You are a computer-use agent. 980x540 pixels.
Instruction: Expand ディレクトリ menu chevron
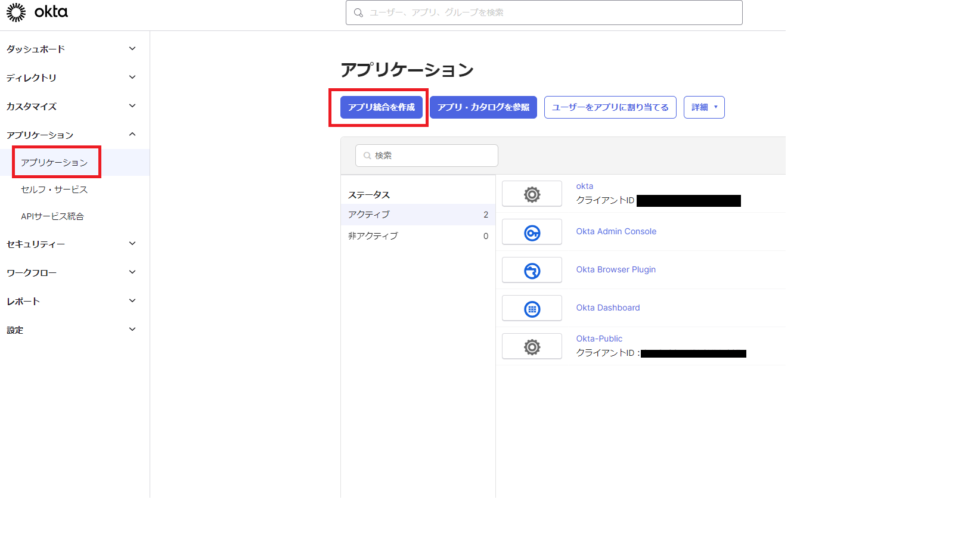click(x=132, y=77)
